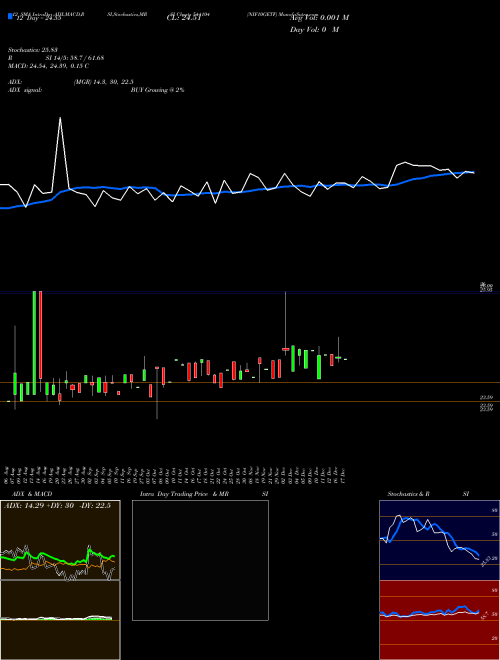500x660 pixels.
Task: Click the tall green candlestick on the left
Action: [x=34, y=343]
